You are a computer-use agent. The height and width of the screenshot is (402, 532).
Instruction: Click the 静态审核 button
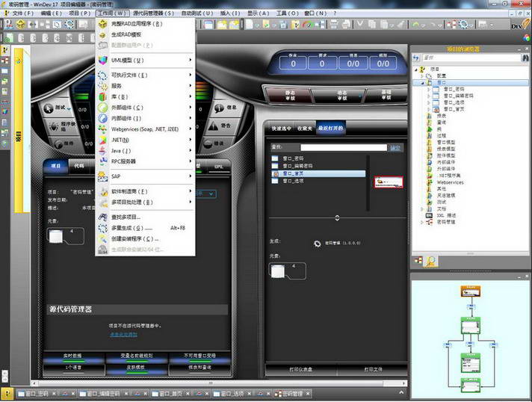[288, 94]
